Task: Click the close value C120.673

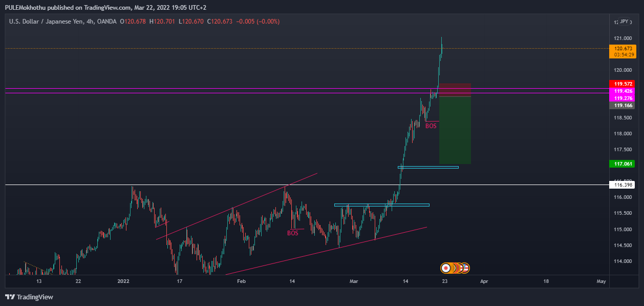Action: [220, 22]
